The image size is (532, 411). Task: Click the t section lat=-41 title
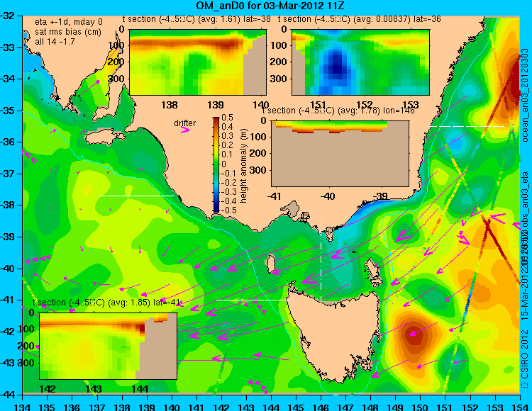tap(106, 303)
